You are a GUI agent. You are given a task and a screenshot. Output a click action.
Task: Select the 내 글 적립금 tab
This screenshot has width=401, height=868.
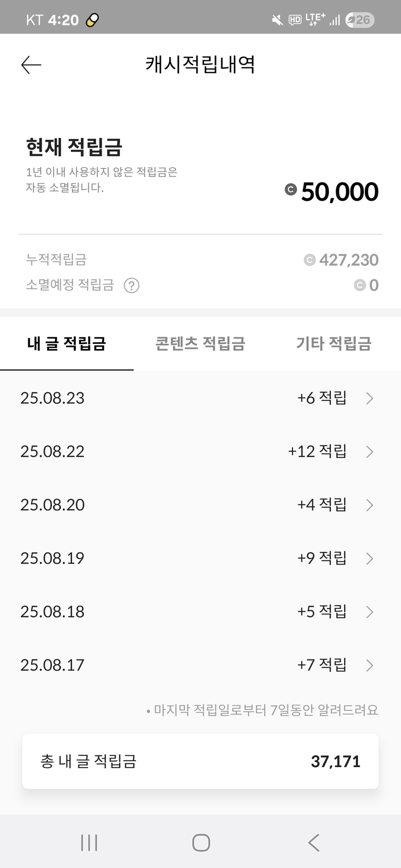67,344
